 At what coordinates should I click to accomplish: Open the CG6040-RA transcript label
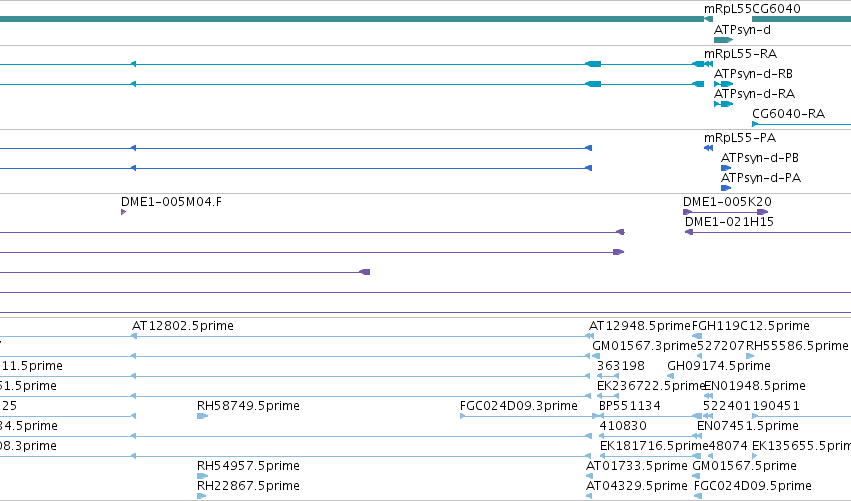pos(788,114)
